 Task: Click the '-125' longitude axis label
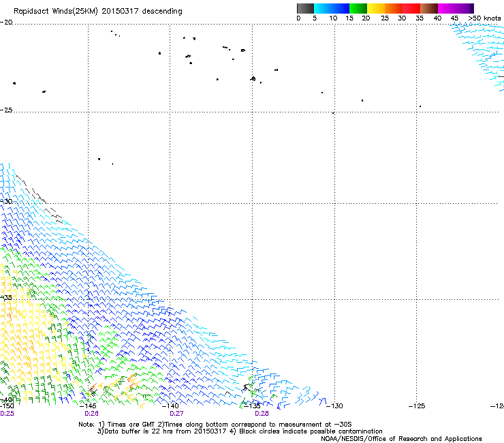(x=417, y=406)
